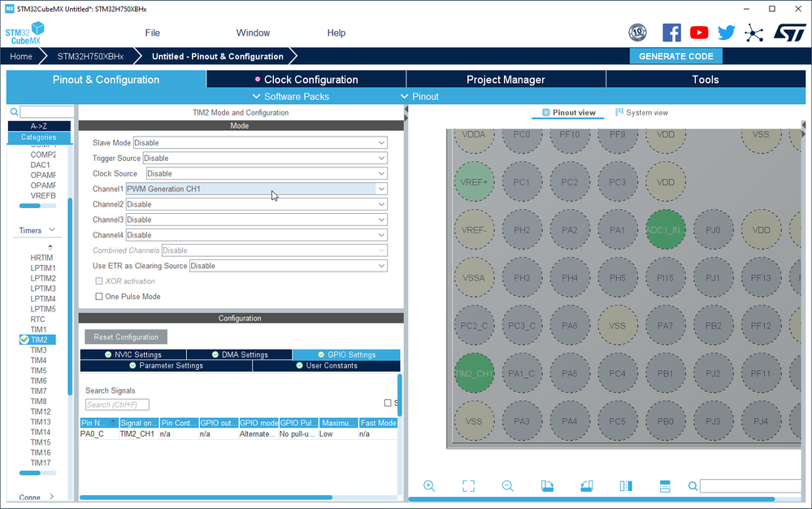Zoom in on the pinout view
The width and height of the screenshot is (812, 509).
tap(429, 485)
